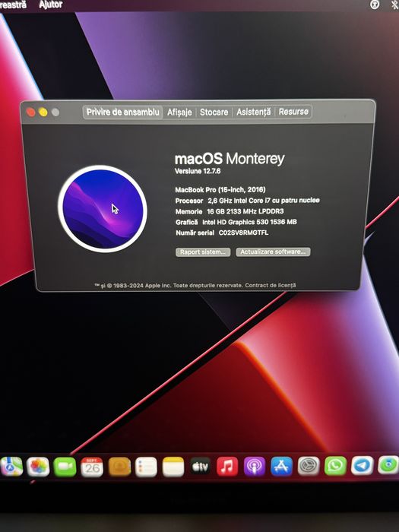Viewport: 399px width, 532px height.
Task: Open App Store in Dock
Action: point(282,466)
